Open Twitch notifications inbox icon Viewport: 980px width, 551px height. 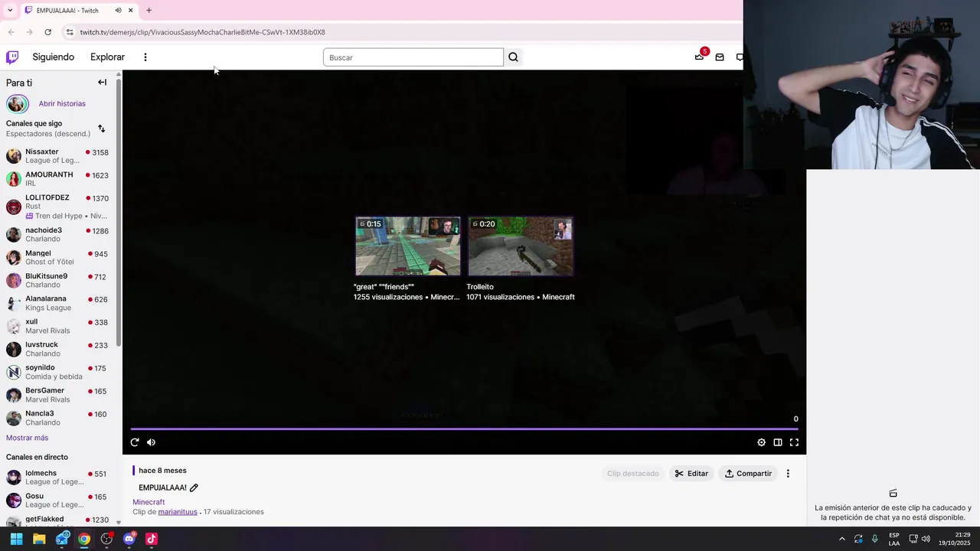pyautogui.click(x=699, y=57)
